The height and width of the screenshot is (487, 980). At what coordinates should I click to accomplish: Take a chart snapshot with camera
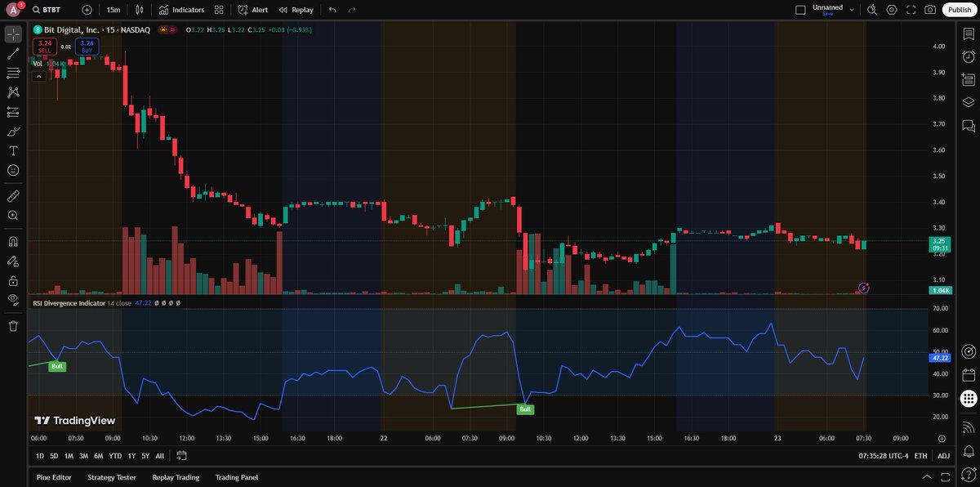click(930, 10)
